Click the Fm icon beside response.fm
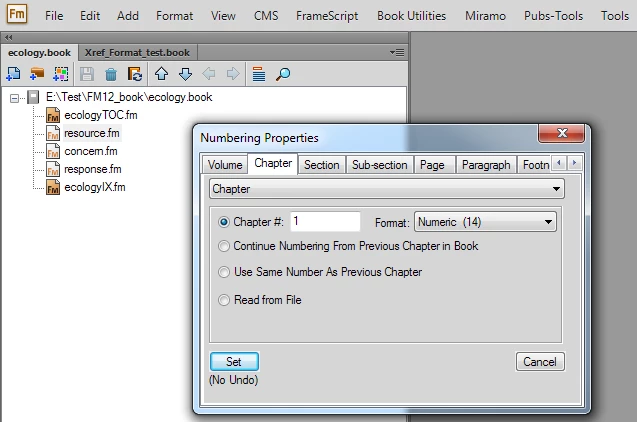 click(53, 169)
